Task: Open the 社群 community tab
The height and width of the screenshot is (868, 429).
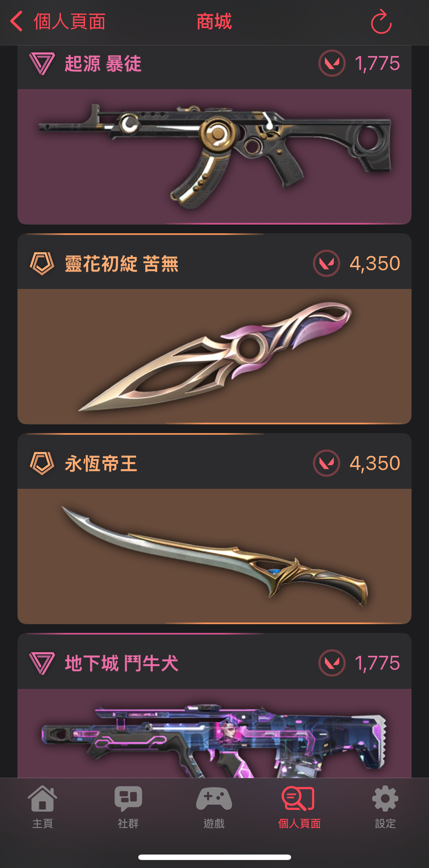Action: coord(128,807)
